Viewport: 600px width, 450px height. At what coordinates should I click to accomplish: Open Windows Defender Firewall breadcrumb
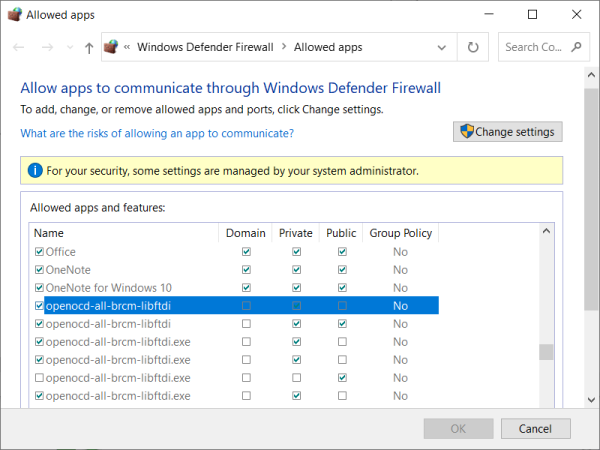coord(205,47)
